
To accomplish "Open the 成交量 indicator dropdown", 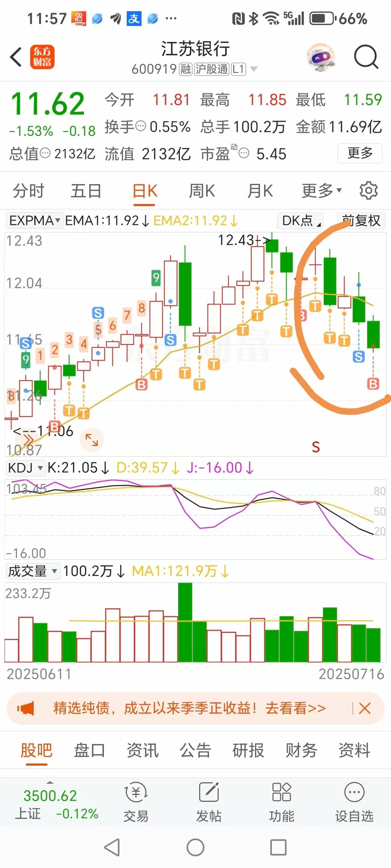I will [x=33, y=571].
